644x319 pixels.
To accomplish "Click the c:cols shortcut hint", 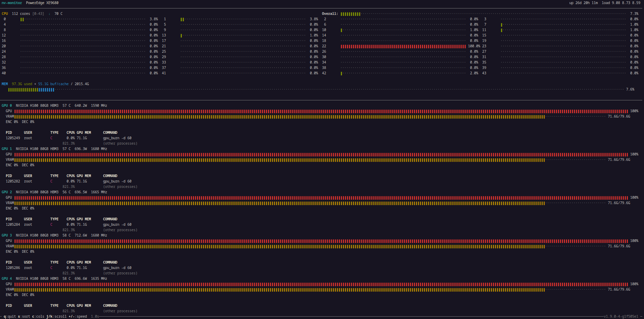I will click(38, 317).
